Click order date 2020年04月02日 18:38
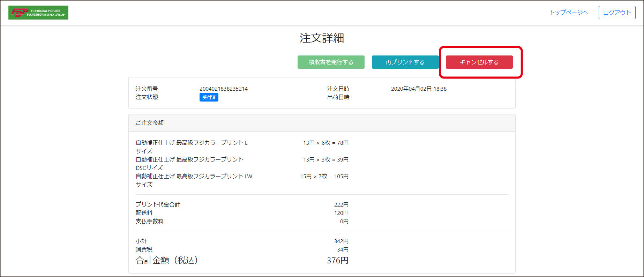 pos(419,89)
